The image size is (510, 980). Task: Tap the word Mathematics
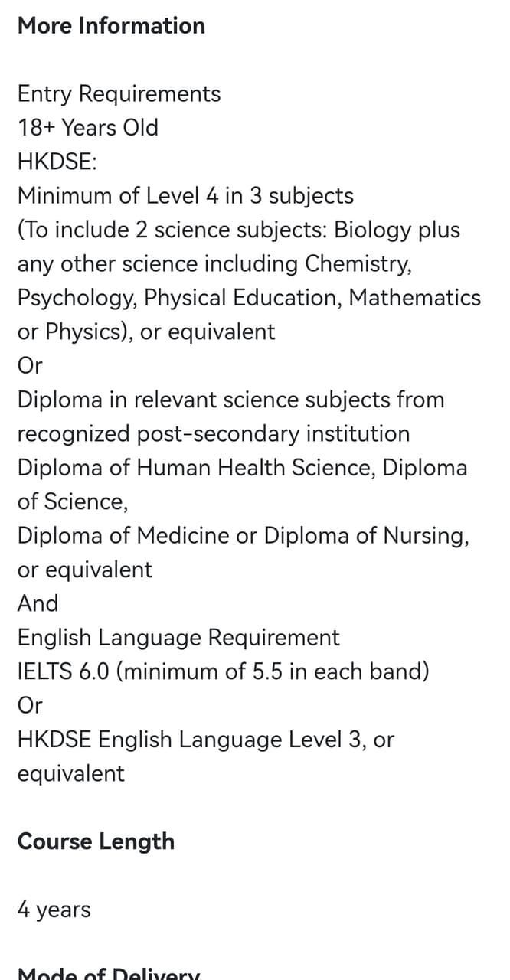(415, 298)
